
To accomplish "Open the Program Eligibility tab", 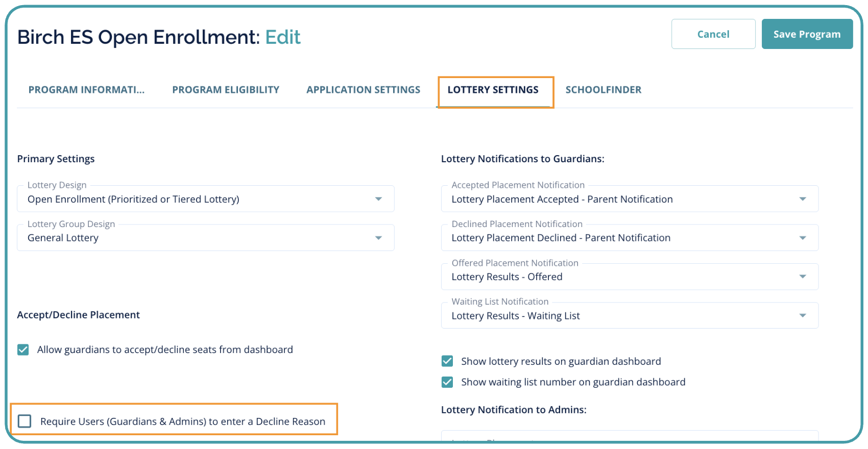I will click(x=226, y=90).
